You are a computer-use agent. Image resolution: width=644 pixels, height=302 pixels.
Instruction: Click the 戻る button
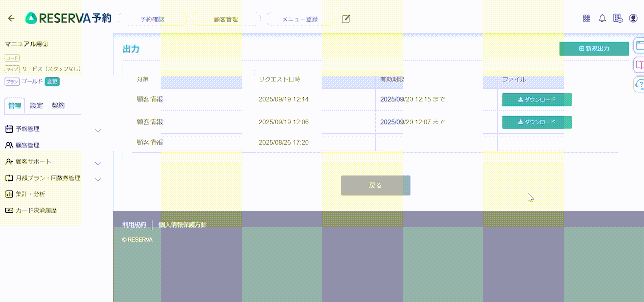click(375, 185)
